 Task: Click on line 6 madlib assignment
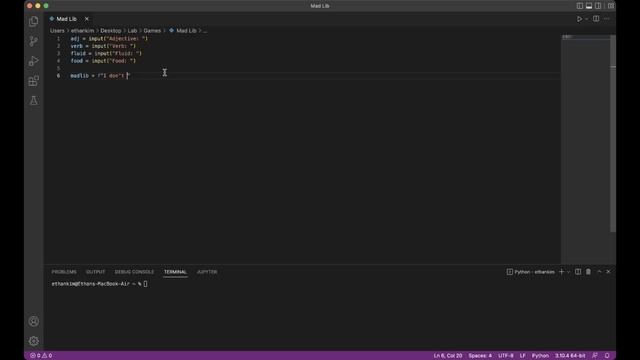click(x=100, y=76)
